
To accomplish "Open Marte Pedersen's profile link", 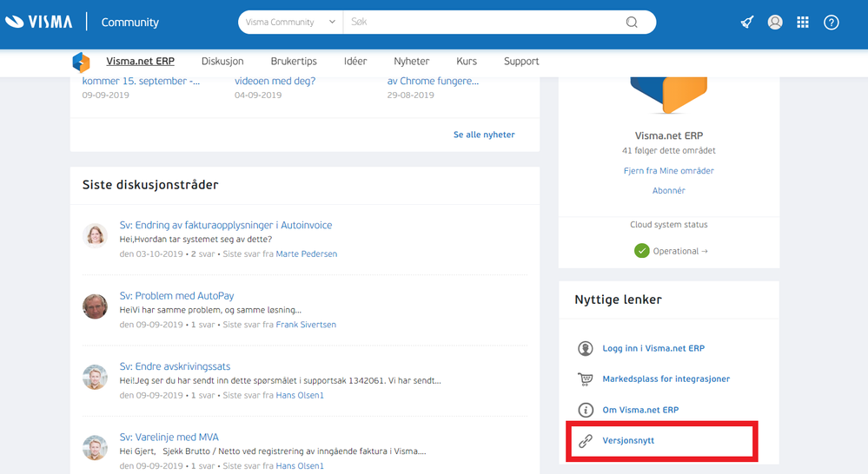I will [x=307, y=253].
